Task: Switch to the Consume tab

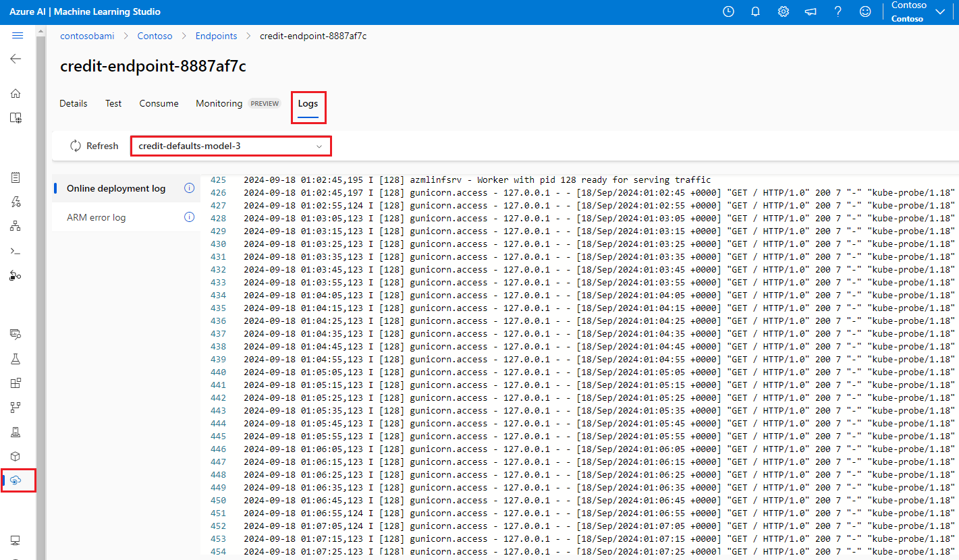Action: [159, 103]
